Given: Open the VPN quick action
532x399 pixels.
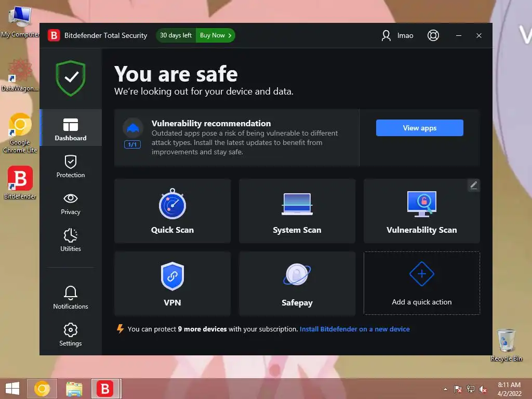Looking at the screenshot, I should (x=172, y=283).
